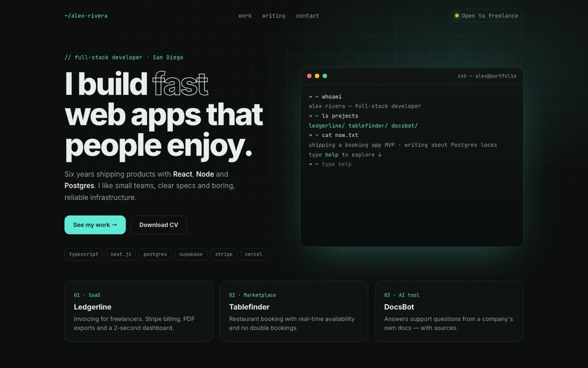
Task: Click the Open to freelance badge
Action: click(x=486, y=16)
